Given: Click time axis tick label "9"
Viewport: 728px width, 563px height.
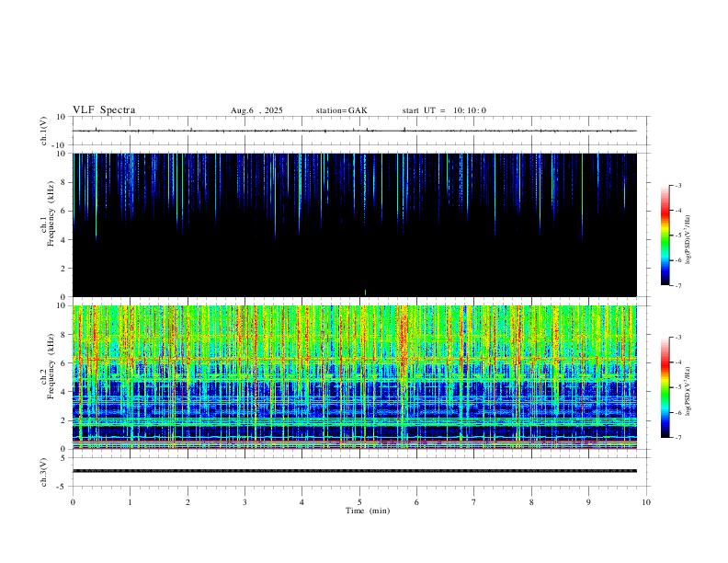Looking at the screenshot, I should 588,502.
